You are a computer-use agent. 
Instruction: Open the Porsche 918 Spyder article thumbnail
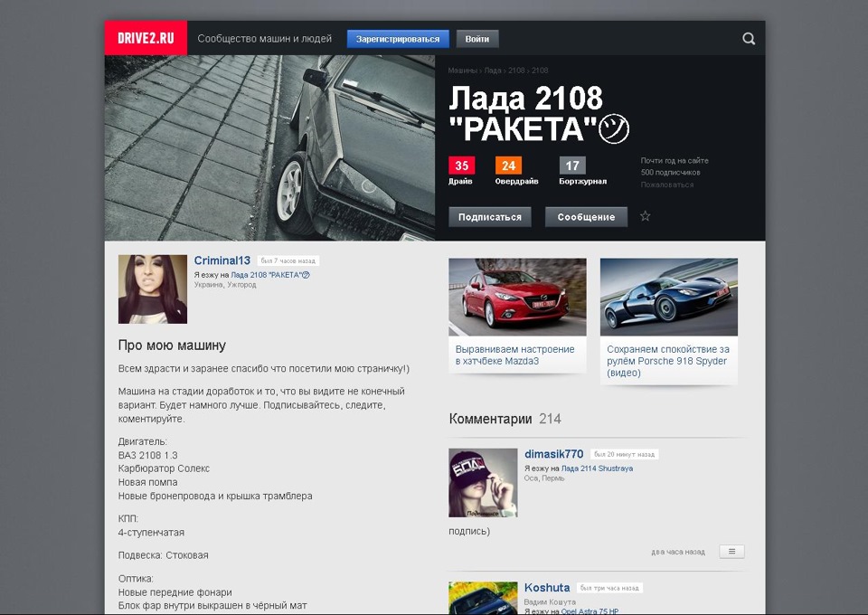[x=669, y=297]
